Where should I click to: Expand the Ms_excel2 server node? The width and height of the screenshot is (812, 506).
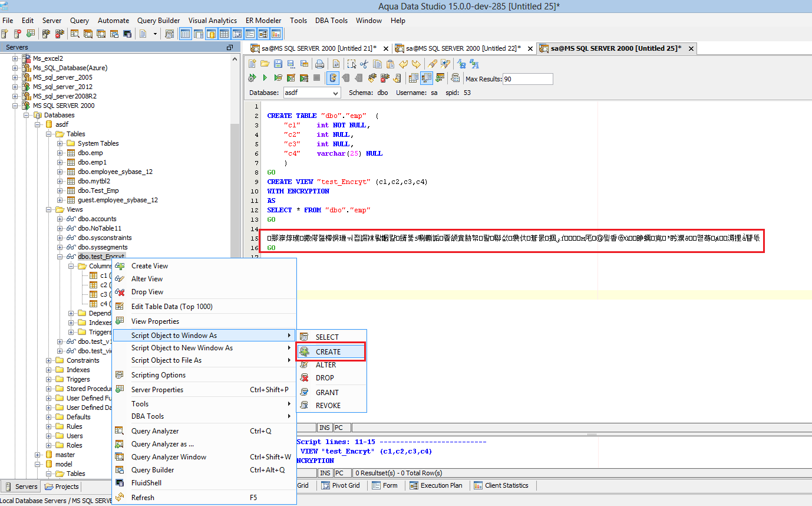coord(15,58)
